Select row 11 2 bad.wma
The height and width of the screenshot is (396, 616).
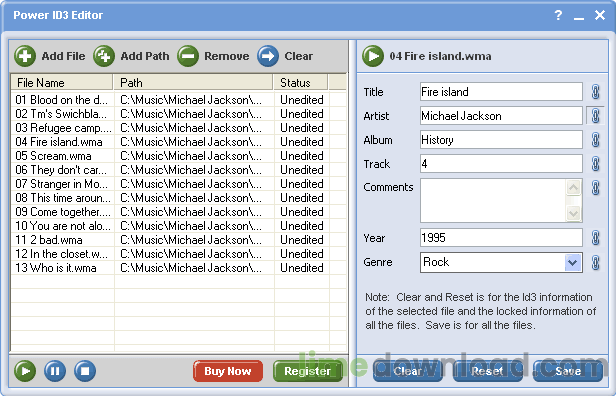point(179,240)
